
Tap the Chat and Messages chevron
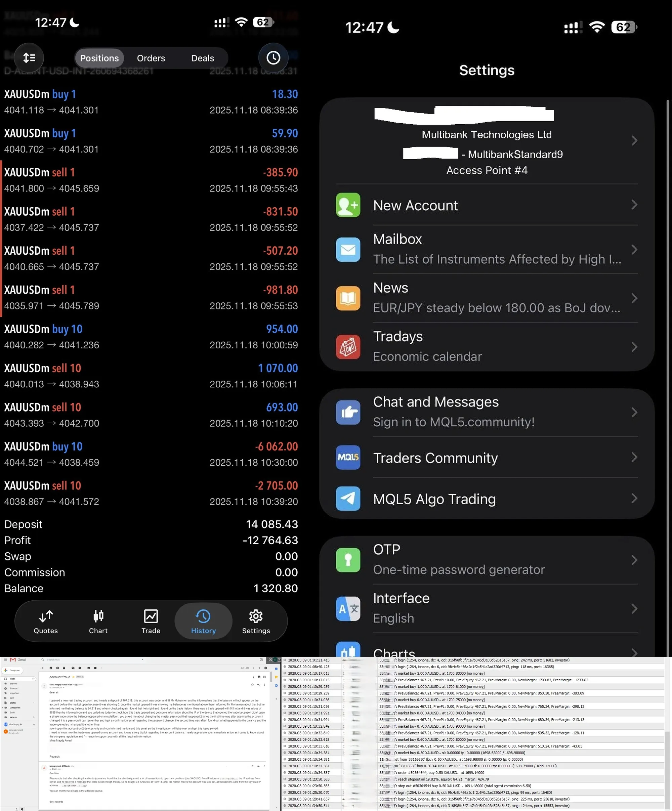pos(634,412)
